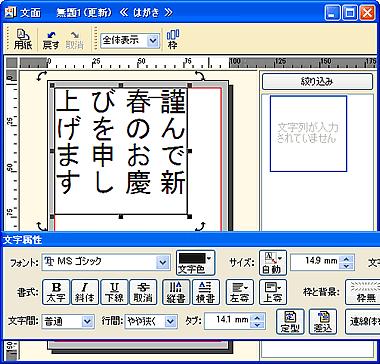Open the 枠 frame tool icon
380x364 pixels.
pos(173,40)
